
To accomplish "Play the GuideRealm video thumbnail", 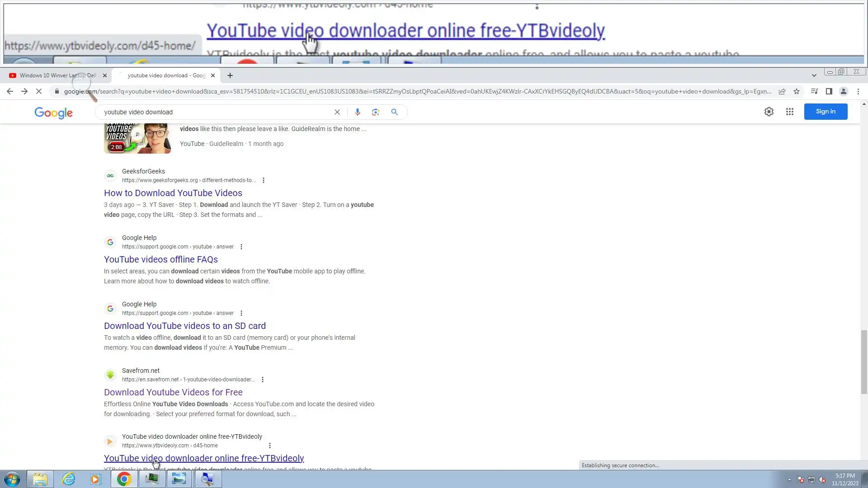I will (x=137, y=138).
